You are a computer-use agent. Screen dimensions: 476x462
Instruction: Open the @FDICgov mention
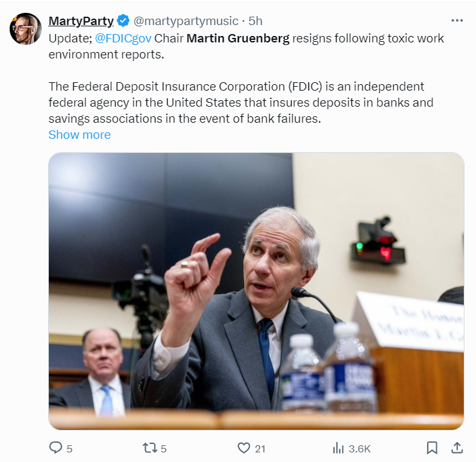click(123, 38)
